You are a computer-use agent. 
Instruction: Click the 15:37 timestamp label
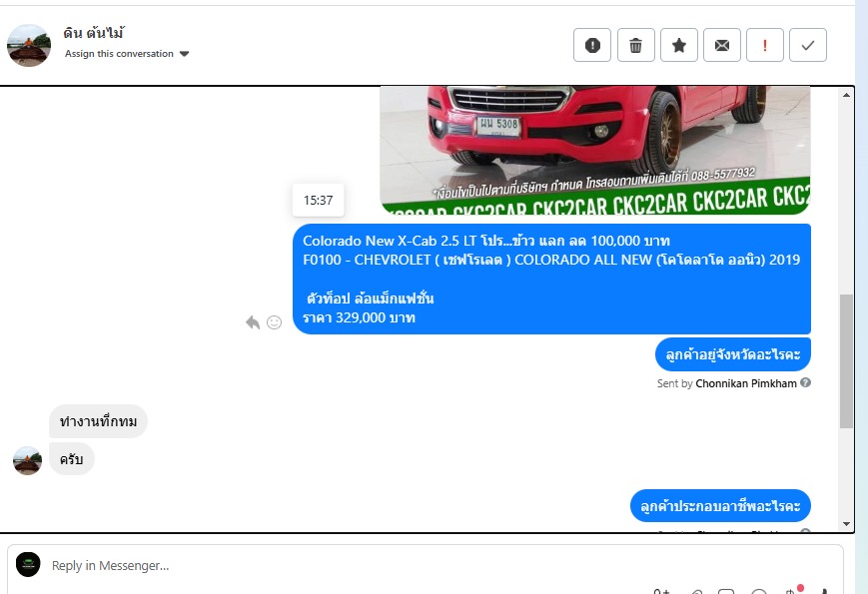[x=319, y=201]
